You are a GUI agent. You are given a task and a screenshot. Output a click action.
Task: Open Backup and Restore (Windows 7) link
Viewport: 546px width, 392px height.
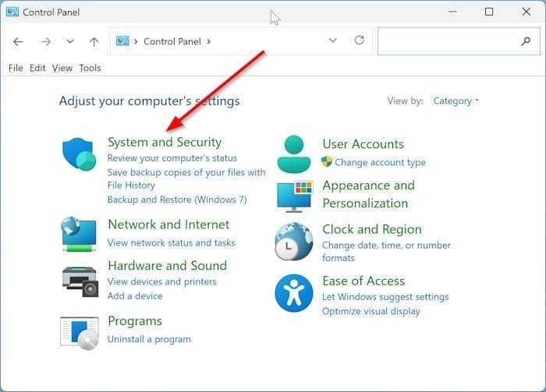(x=177, y=200)
